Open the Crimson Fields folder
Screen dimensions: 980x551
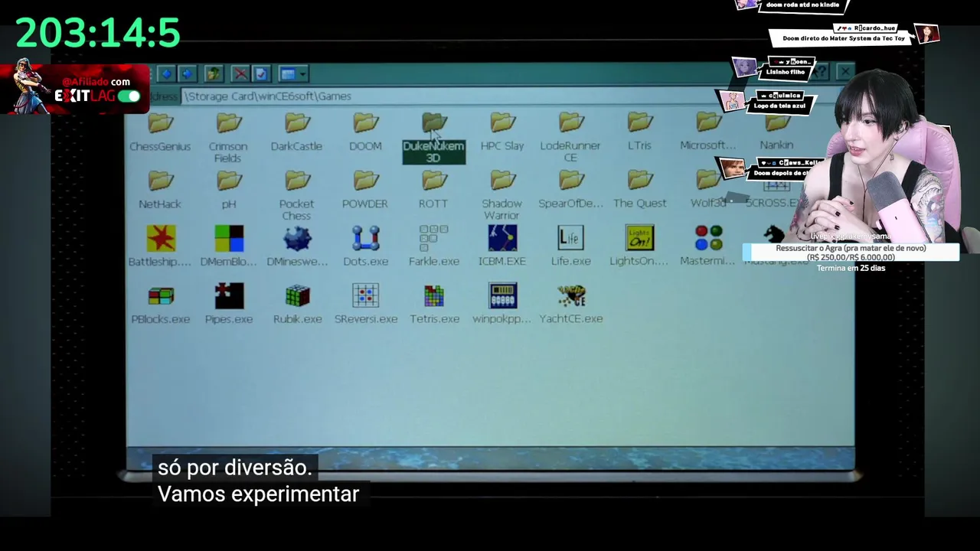(228, 138)
